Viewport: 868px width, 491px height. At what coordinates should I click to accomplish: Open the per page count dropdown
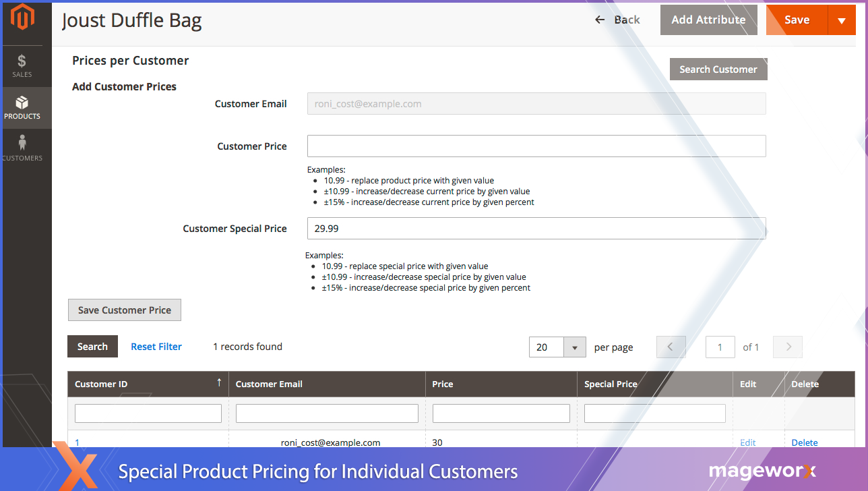pyautogui.click(x=574, y=347)
